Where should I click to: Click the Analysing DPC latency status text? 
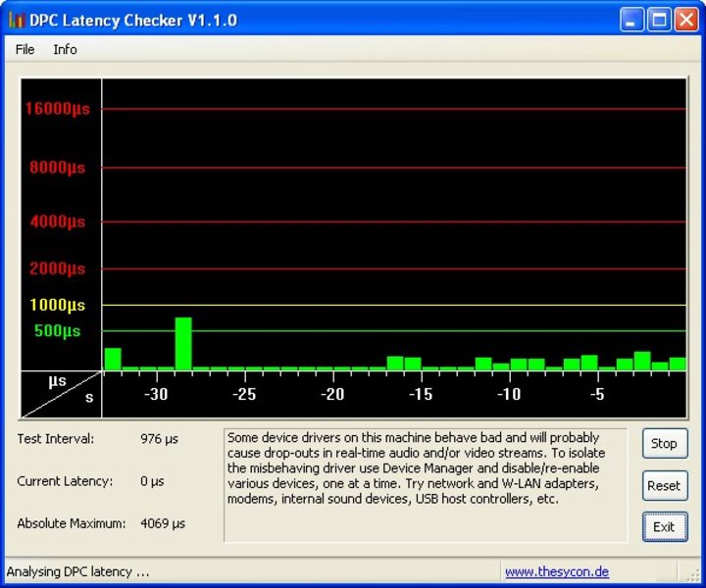pos(77,571)
